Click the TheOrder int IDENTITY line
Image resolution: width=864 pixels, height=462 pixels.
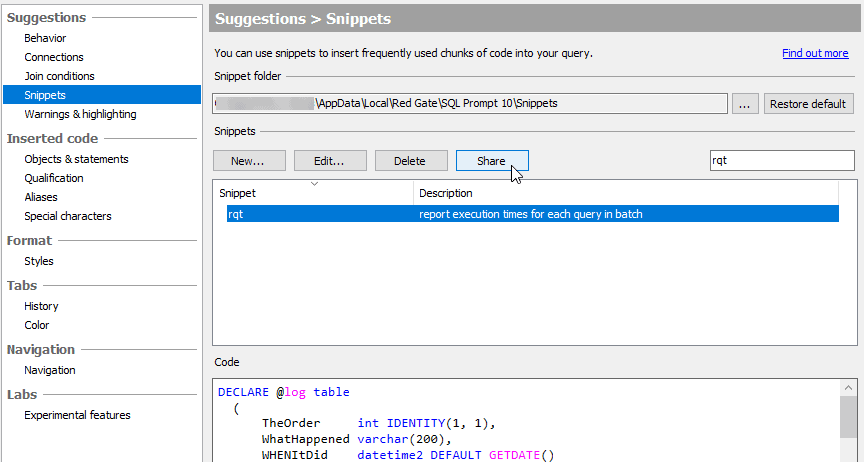[x=379, y=423]
